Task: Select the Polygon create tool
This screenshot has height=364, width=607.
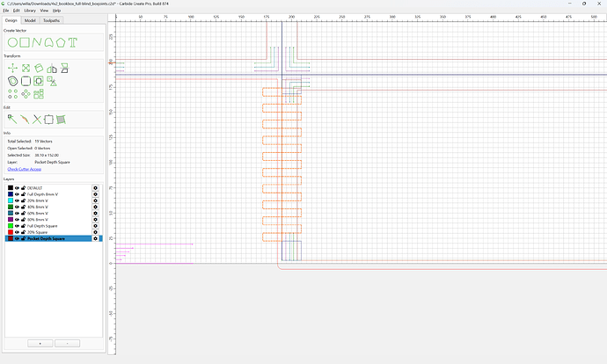Action: tap(61, 42)
